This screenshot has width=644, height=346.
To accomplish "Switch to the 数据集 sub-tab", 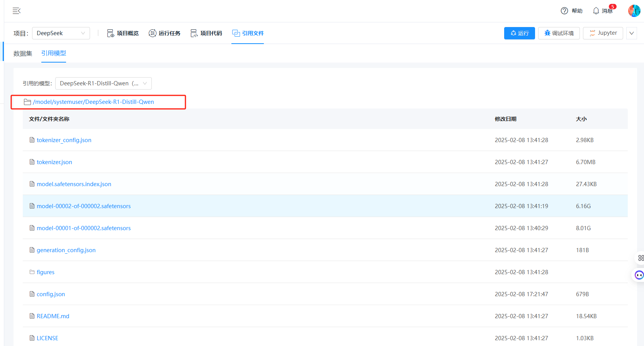I will 23,53.
